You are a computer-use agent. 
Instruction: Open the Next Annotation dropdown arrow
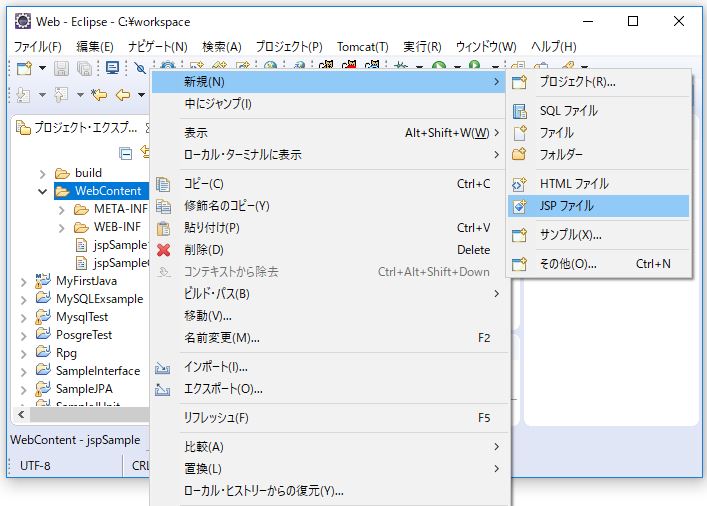coord(42,95)
